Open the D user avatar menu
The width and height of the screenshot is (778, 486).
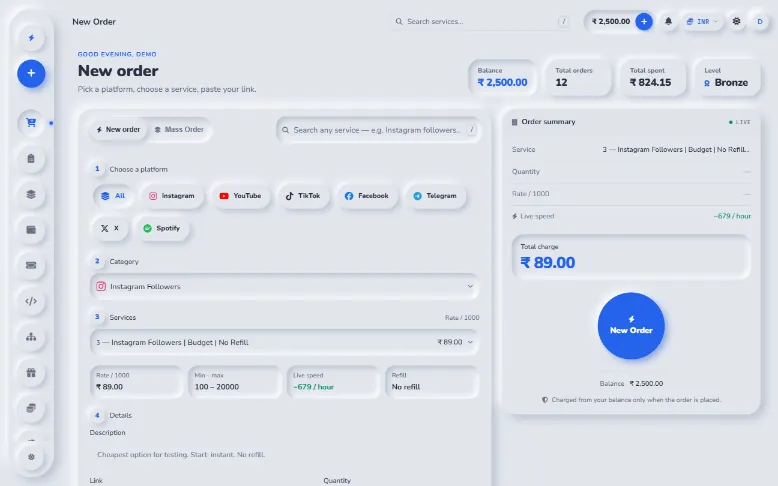pos(760,21)
